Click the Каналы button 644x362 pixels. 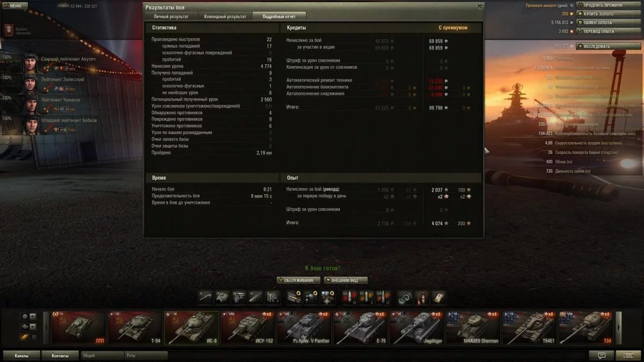coord(22,355)
